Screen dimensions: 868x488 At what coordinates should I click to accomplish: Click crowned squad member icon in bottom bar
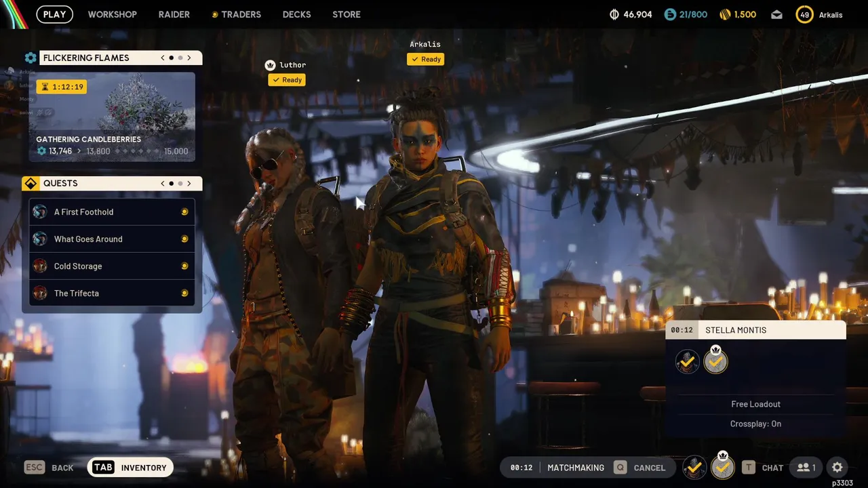tap(723, 466)
